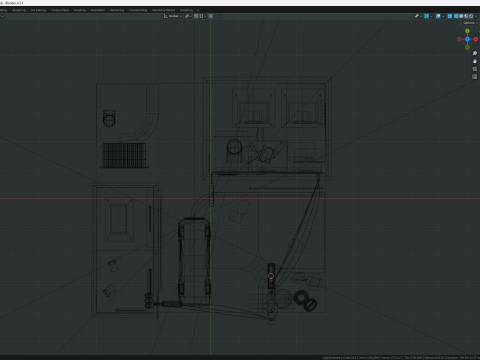
Task: Switch to Geometry Nodes workspace tab
Action: (163, 10)
